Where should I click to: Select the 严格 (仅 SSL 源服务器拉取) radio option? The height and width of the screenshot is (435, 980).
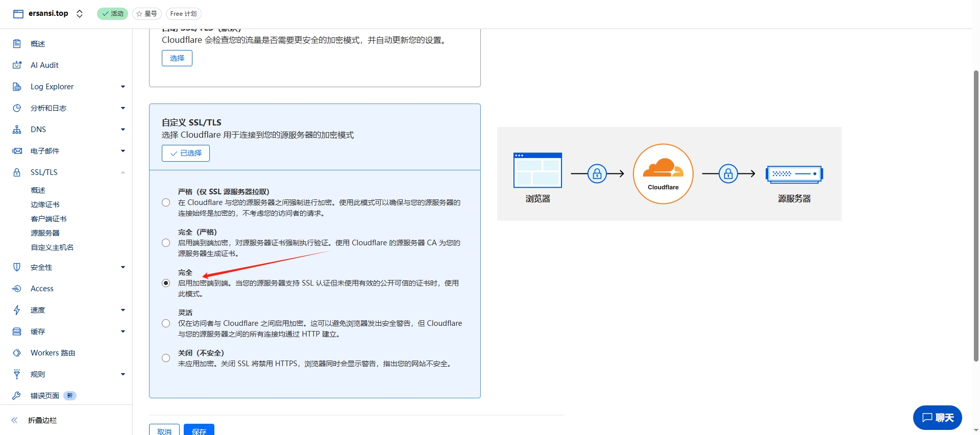pyautogui.click(x=166, y=202)
